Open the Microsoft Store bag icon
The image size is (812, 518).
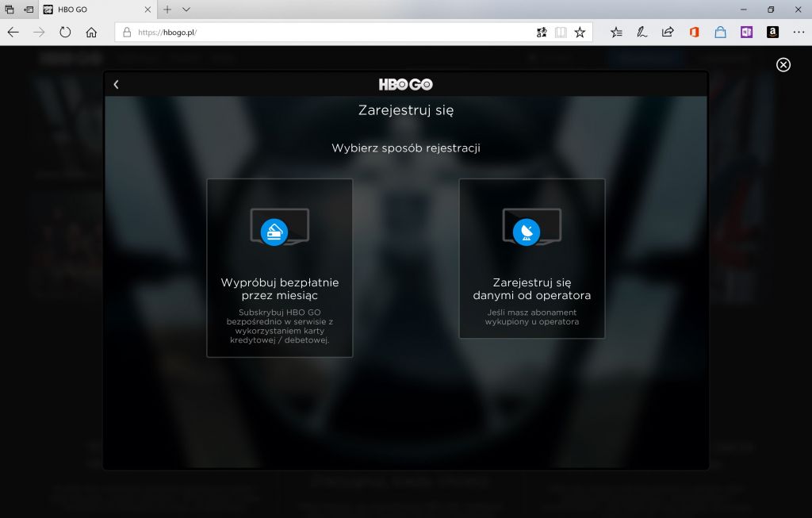(x=720, y=32)
